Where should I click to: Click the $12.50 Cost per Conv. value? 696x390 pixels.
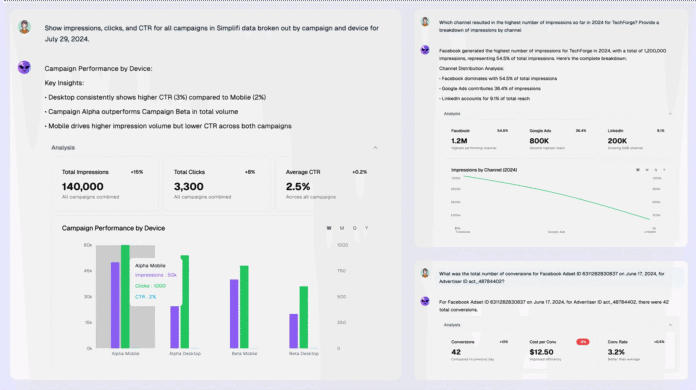[x=541, y=352]
